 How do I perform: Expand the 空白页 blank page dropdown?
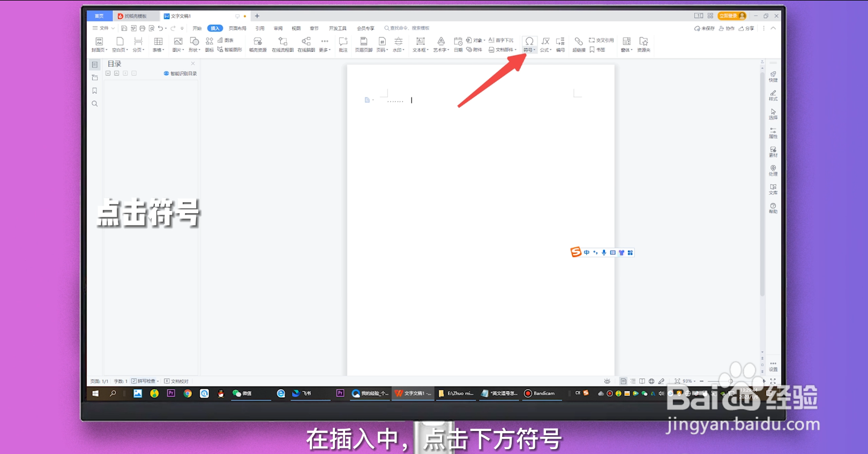coord(120,50)
